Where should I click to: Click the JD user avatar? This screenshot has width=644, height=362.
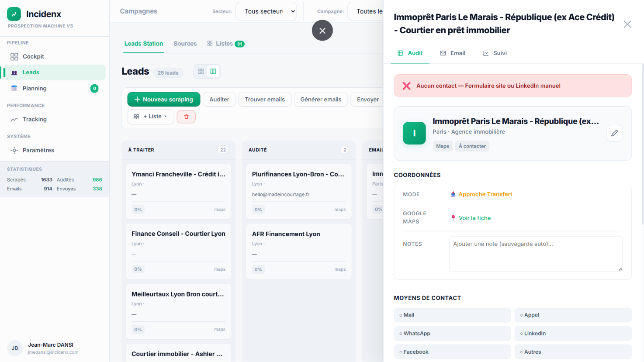click(x=15, y=348)
